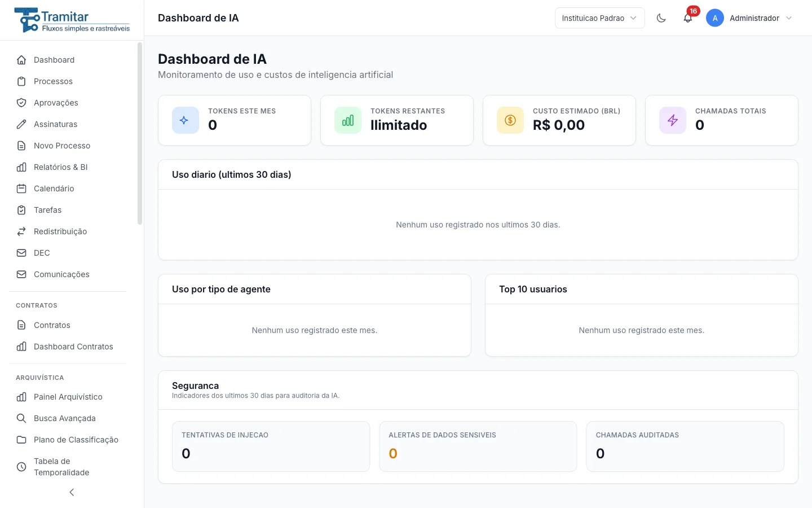
Task: Open Dashboard Contratos label
Action: coord(73,347)
